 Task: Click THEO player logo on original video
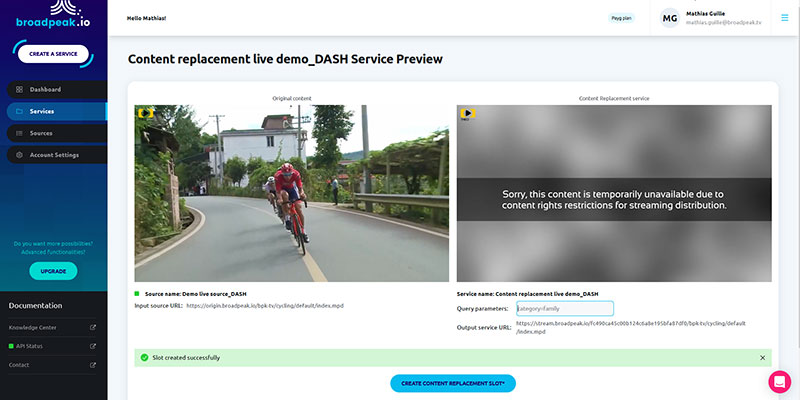[145, 113]
